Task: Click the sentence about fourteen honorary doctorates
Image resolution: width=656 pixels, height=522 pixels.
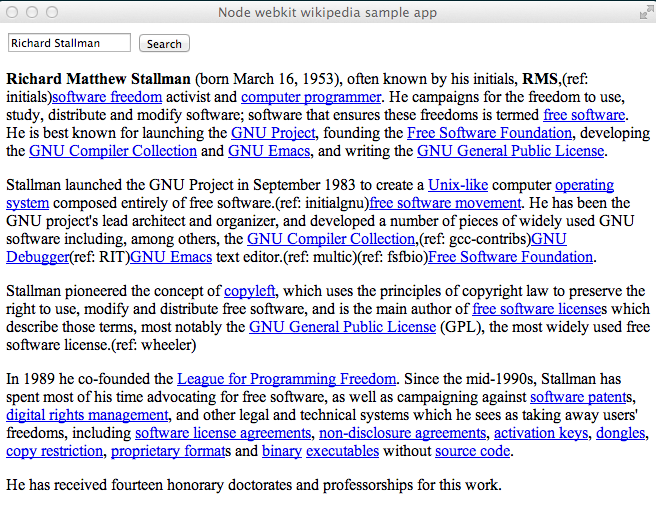Action: (254, 485)
